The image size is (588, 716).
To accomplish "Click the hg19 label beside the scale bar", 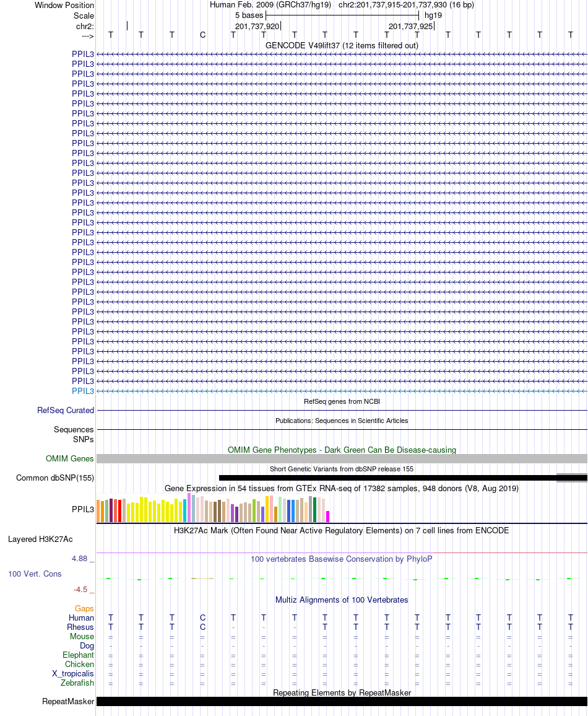I will coord(433,15).
